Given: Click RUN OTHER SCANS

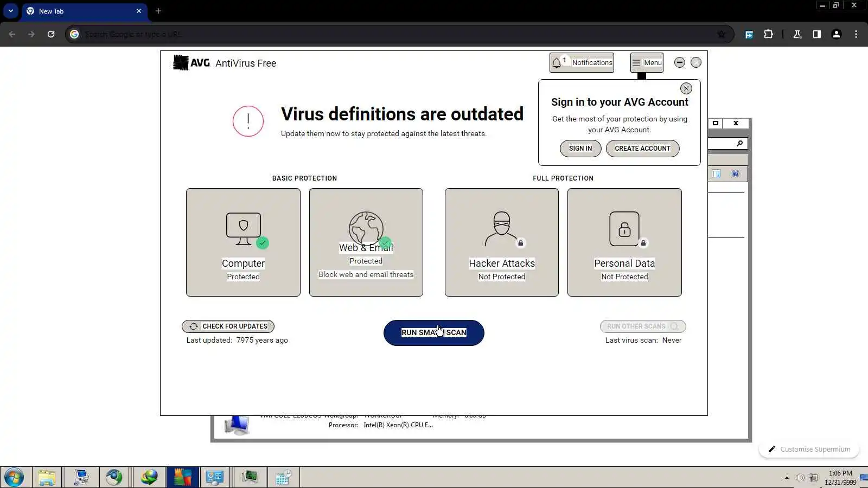Looking at the screenshot, I should click(643, 326).
